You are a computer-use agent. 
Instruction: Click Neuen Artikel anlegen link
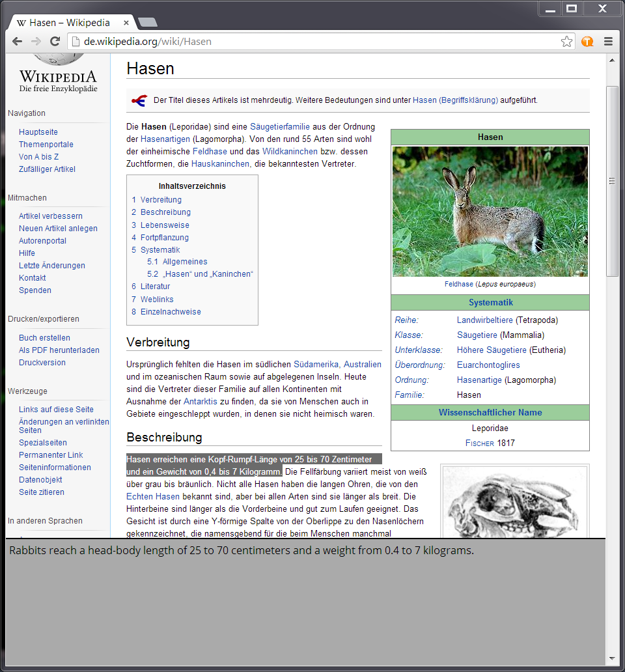(x=58, y=229)
